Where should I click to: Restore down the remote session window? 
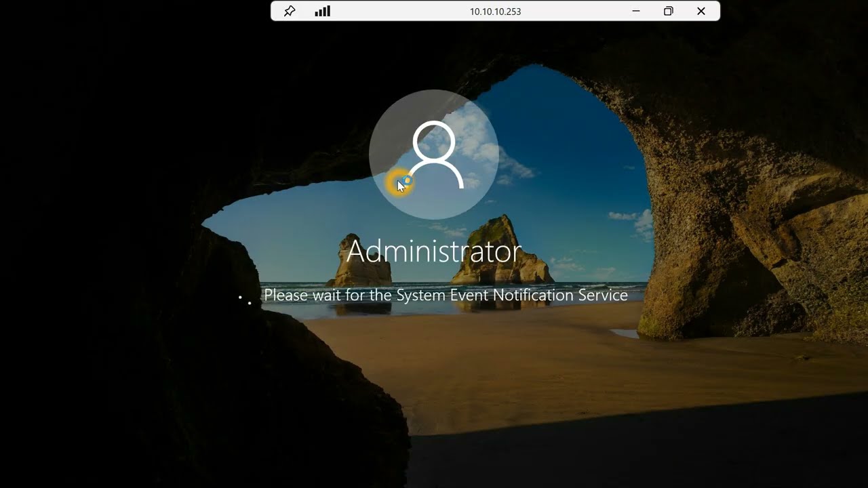(x=669, y=11)
